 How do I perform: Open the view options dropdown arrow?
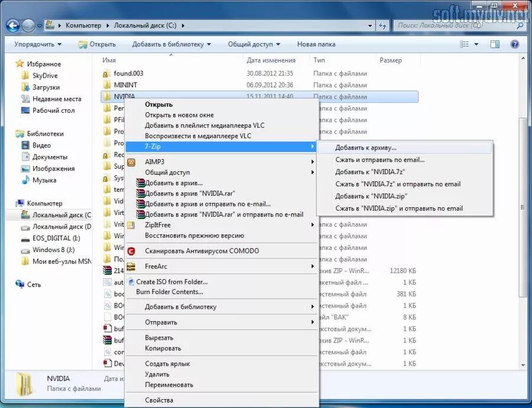coord(476,44)
